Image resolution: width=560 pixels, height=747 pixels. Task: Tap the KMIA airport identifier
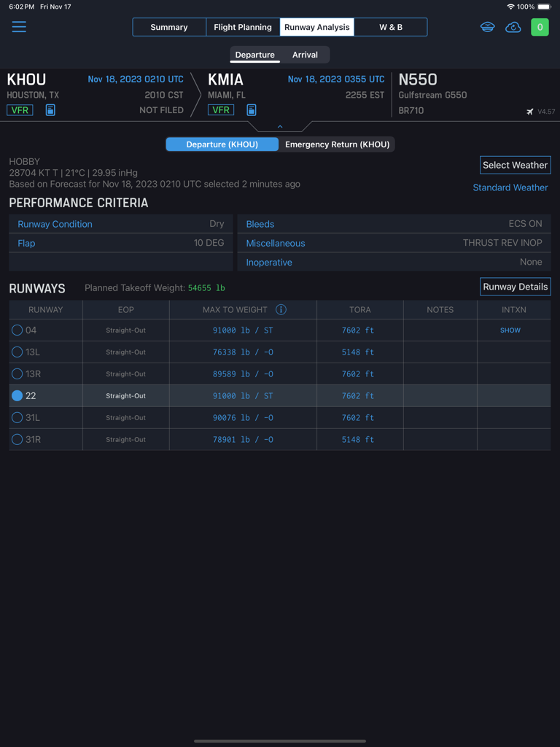click(x=226, y=80)
